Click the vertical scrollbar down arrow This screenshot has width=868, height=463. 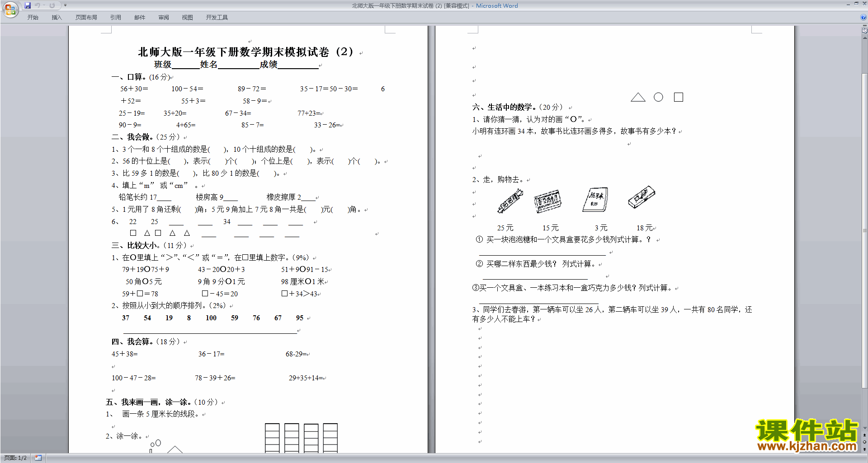click(864, 428)
